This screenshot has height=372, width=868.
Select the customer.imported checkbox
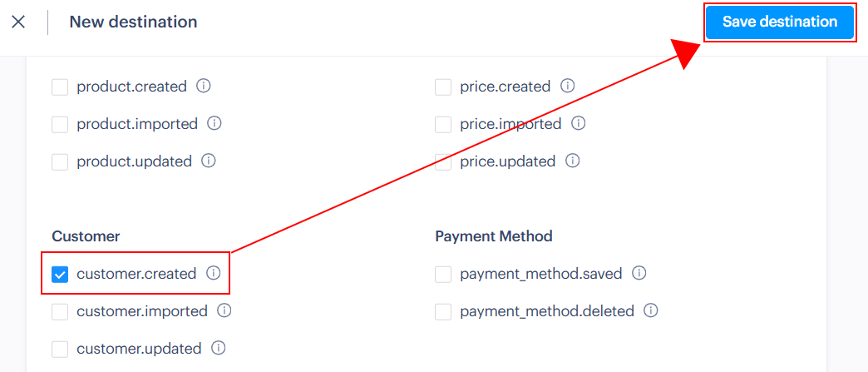60,311
